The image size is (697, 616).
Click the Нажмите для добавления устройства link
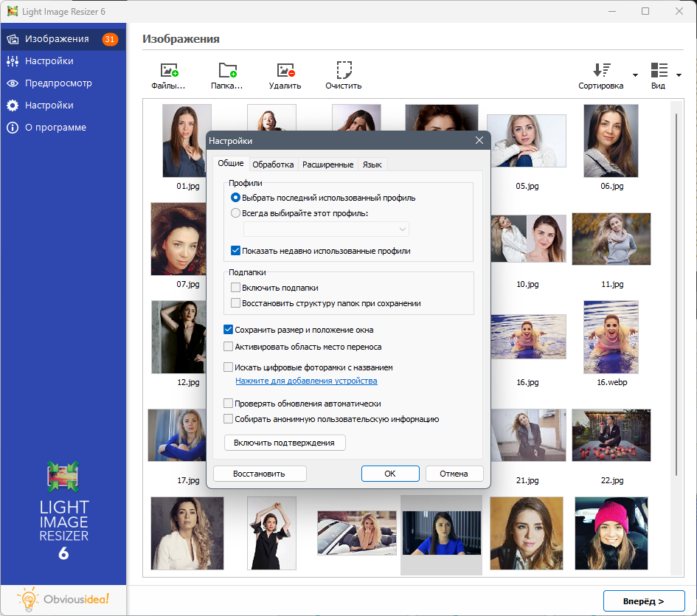click(306, 381)
